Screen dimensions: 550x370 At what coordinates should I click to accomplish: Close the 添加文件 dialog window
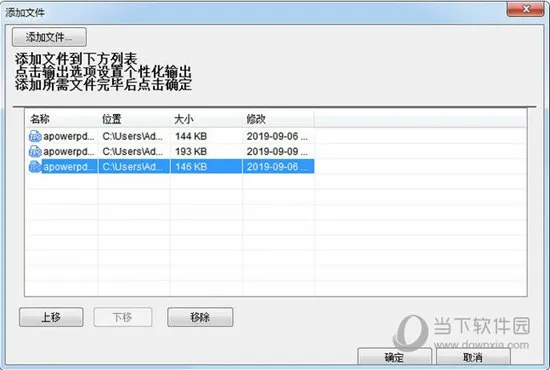[525, 9]
